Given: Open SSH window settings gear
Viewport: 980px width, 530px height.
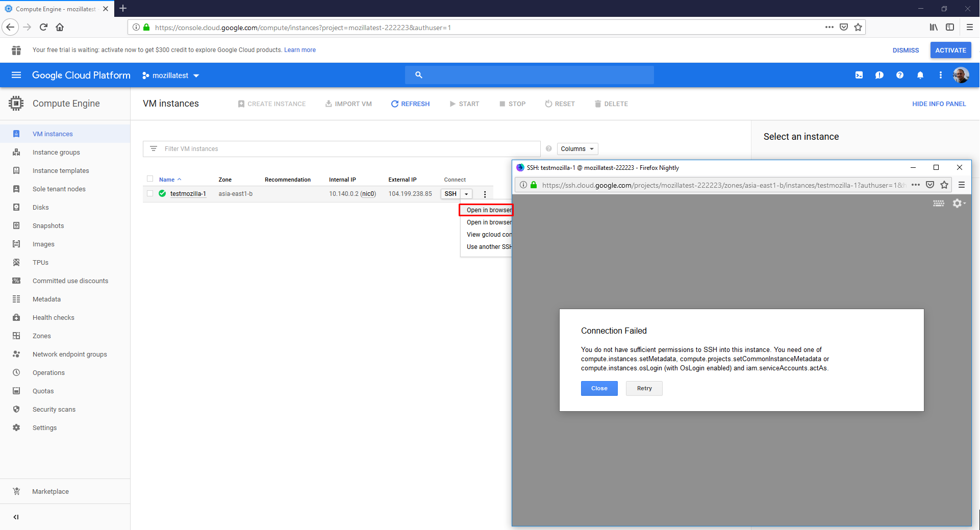Looking at the screenshot, I should point(959,204).
